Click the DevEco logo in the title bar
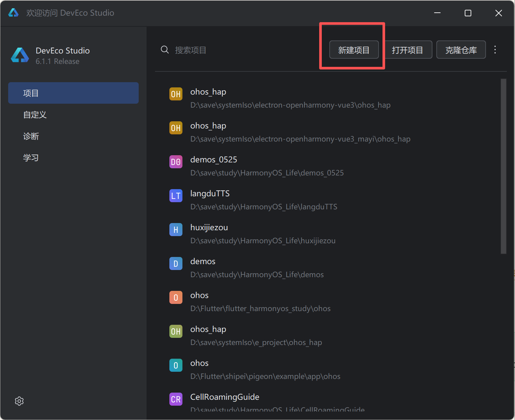 (13, 13)
